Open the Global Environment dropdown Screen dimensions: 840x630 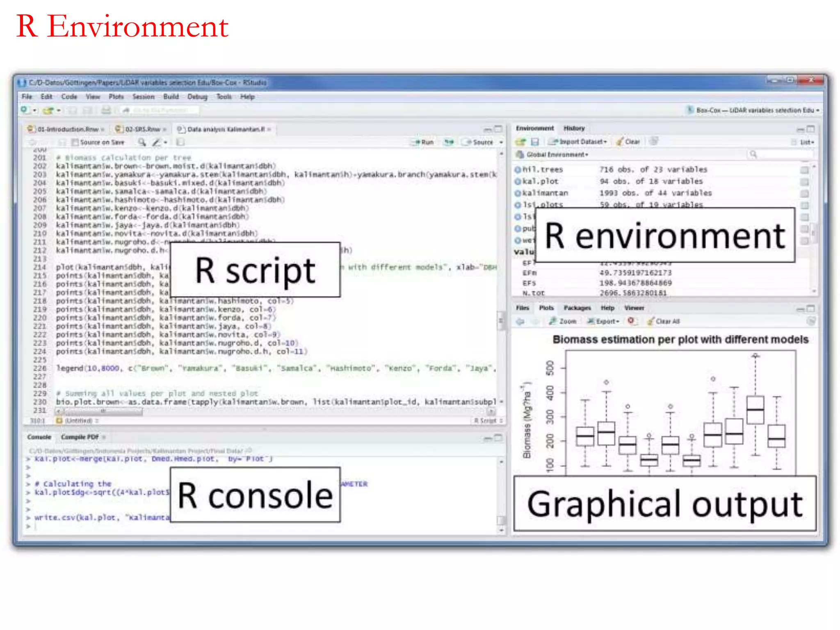pos(552,155)
